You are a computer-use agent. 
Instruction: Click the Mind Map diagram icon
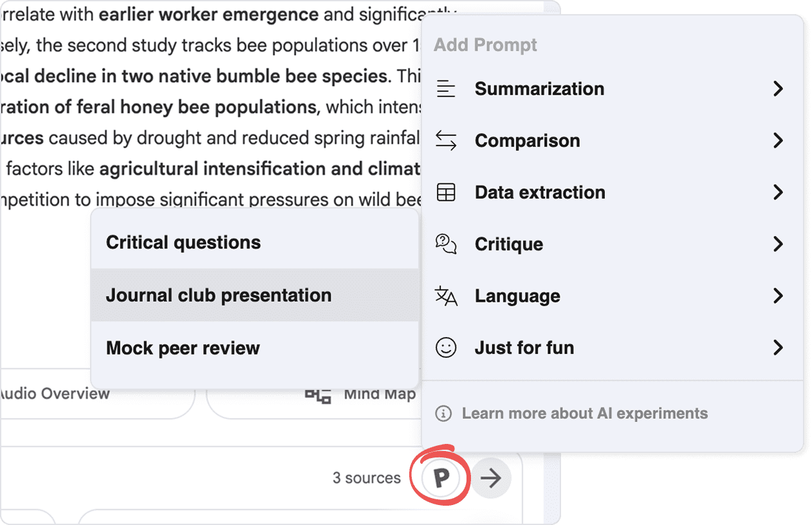[318, 394]
